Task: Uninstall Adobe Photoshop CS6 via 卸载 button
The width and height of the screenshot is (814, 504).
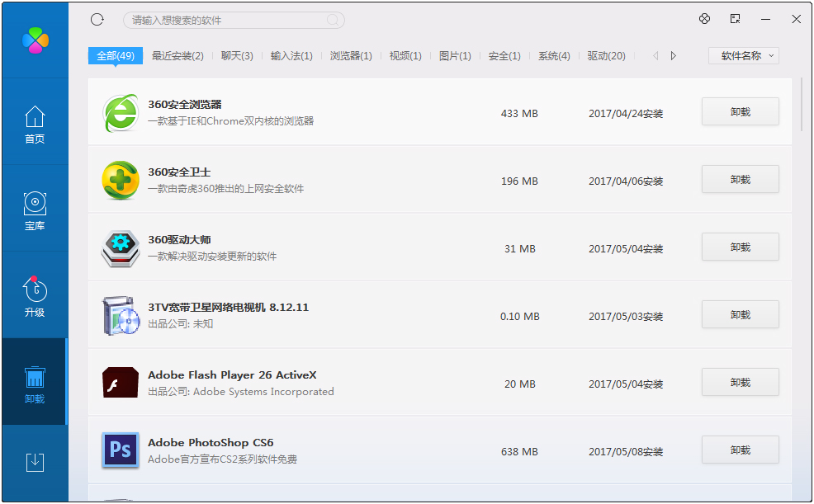Action: point(740,450)
